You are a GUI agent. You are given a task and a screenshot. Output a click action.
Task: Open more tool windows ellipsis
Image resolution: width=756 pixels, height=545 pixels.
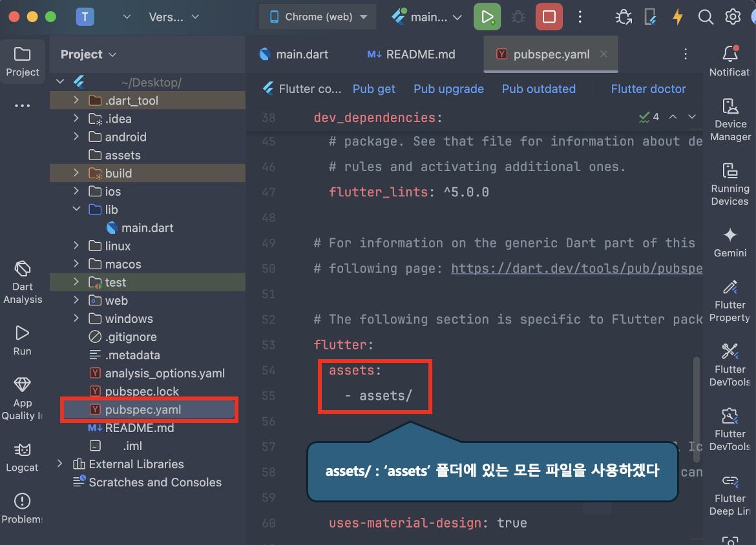(22, 105)
